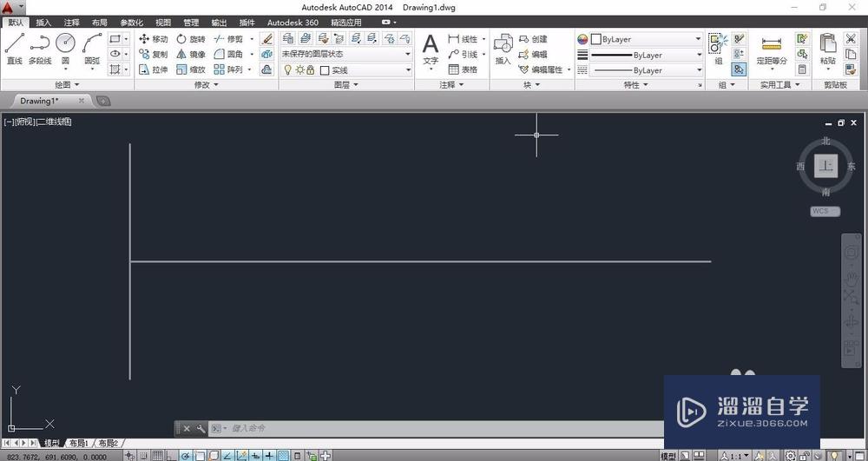Click the Leader (引线) tool
Viewport: 868px width, 461px height.
point(463,54)
